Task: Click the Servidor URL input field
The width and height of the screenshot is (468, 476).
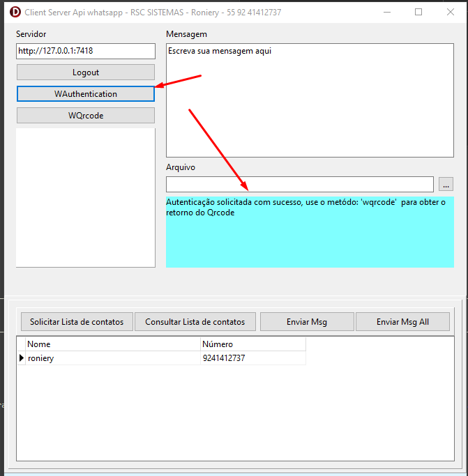Action: (x=85, y=51)
